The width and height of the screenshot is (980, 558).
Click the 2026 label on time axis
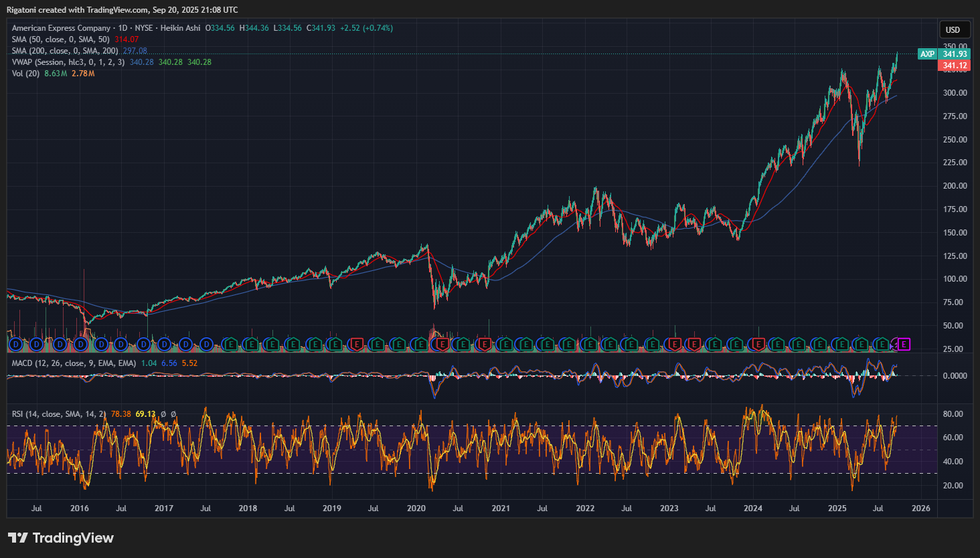[x=921, y=508]
